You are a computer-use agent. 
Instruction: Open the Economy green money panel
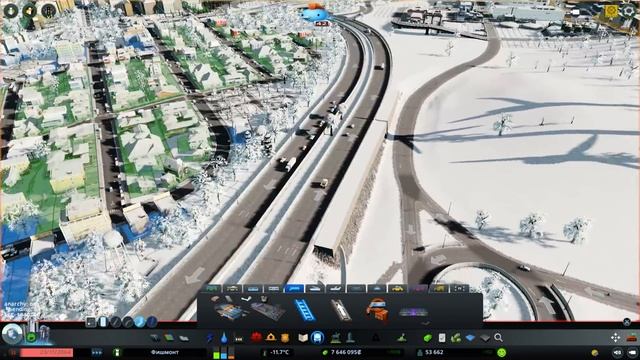click(427, 338)
